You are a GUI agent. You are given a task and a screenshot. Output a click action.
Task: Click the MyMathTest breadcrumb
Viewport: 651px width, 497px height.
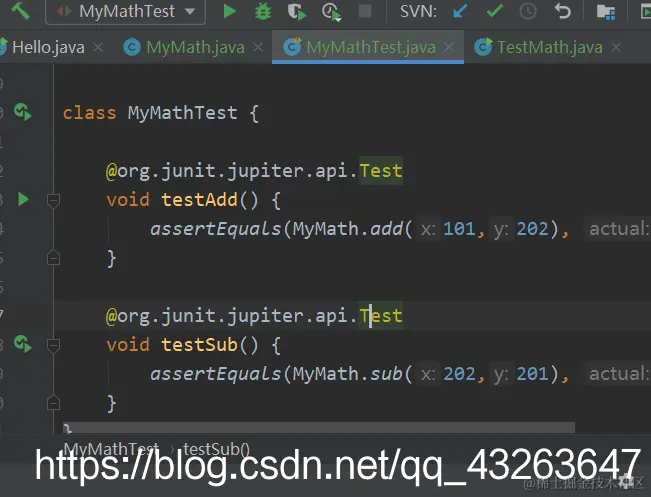pos(111,449)
